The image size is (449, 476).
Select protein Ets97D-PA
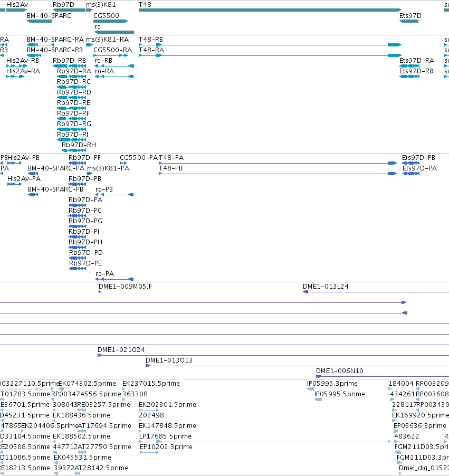click(x=420, y=168)
